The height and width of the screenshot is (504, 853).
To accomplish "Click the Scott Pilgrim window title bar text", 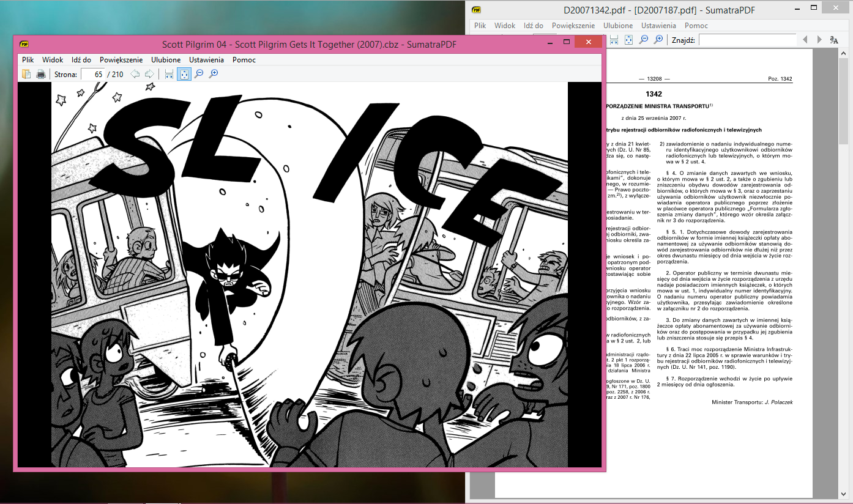I will coord(309,44).
